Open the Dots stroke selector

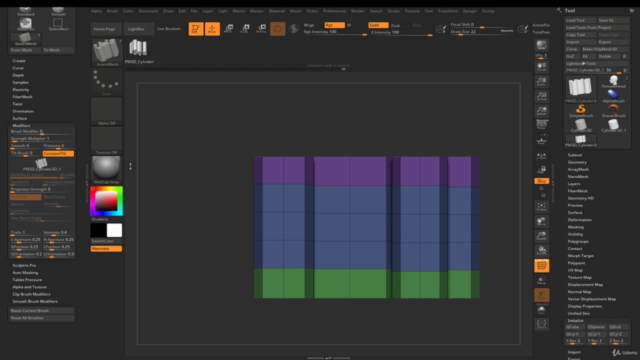coord(107,82)
